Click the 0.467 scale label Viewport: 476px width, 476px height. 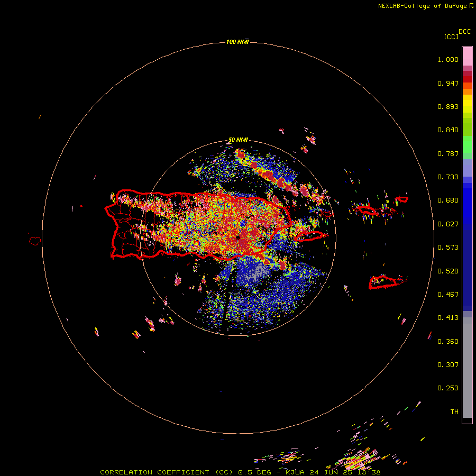point(448,295)
